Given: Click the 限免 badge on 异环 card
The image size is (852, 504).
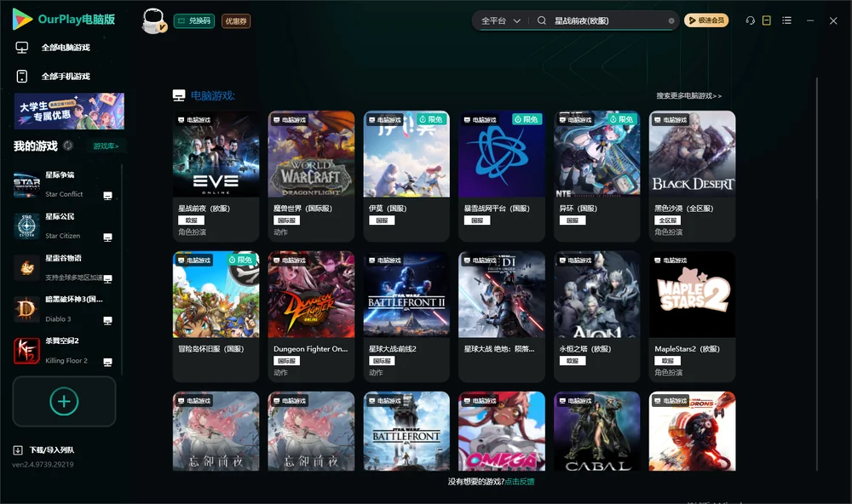Looking at the screenshot, I should (x=623, y=119).
